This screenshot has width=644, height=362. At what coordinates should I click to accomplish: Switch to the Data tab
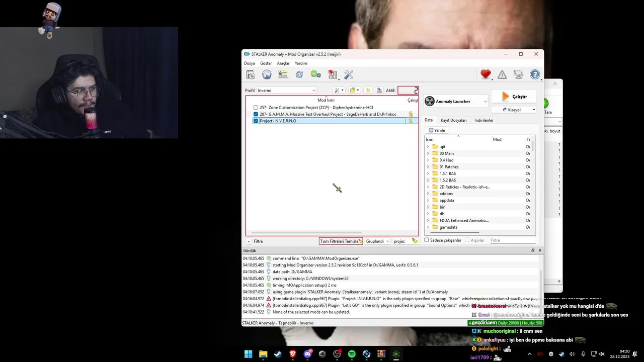429,120
